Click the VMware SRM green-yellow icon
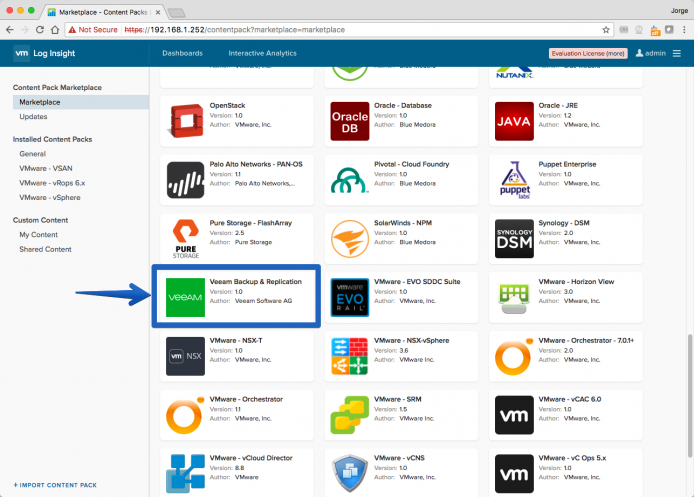 350,415
